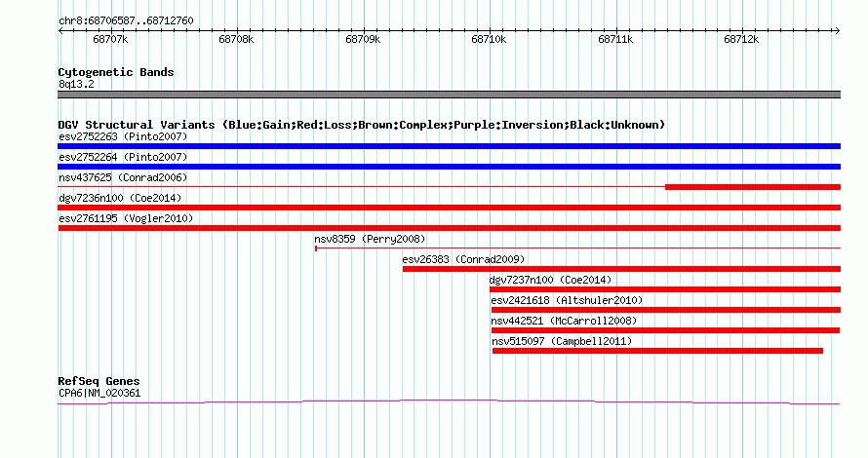Click the 68708k ruler label
Viewport: 868px width, 458px height.
pyautogui.click(x=236, y=40)
